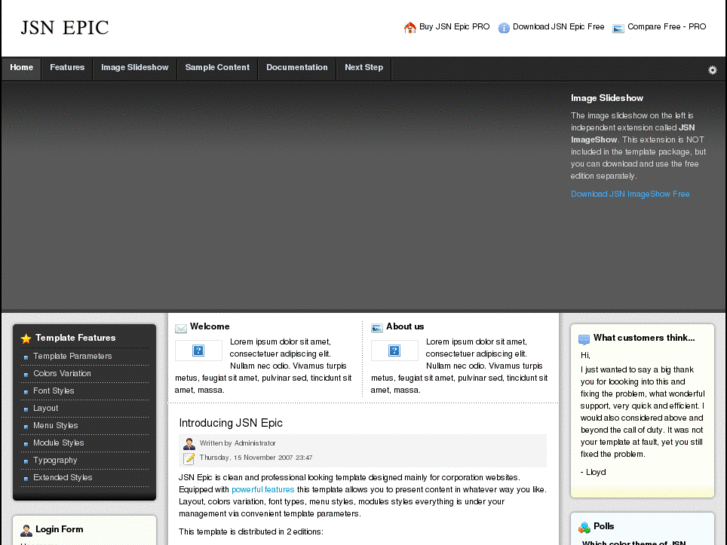Click the speech bubble icon by What customers think
Screen dimensions: 727x545
click(x=584, y=339)
